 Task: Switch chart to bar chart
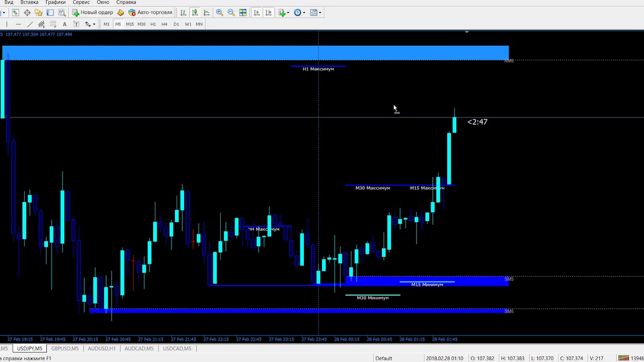point(183,13)
